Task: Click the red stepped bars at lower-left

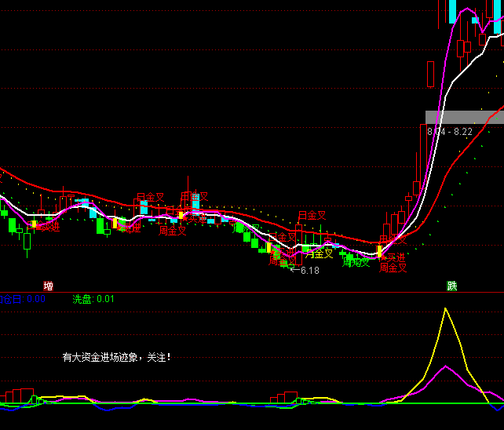Action: 19,395
